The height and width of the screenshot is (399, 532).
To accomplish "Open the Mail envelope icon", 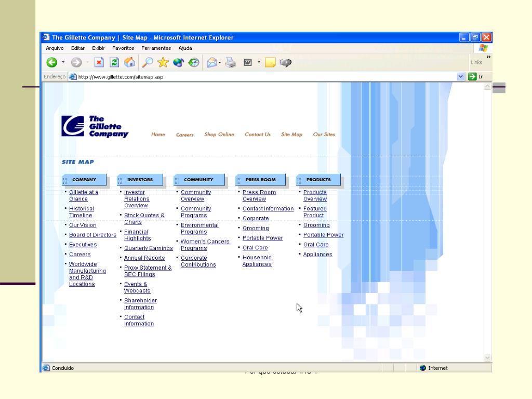I will (x=212, y=62).
